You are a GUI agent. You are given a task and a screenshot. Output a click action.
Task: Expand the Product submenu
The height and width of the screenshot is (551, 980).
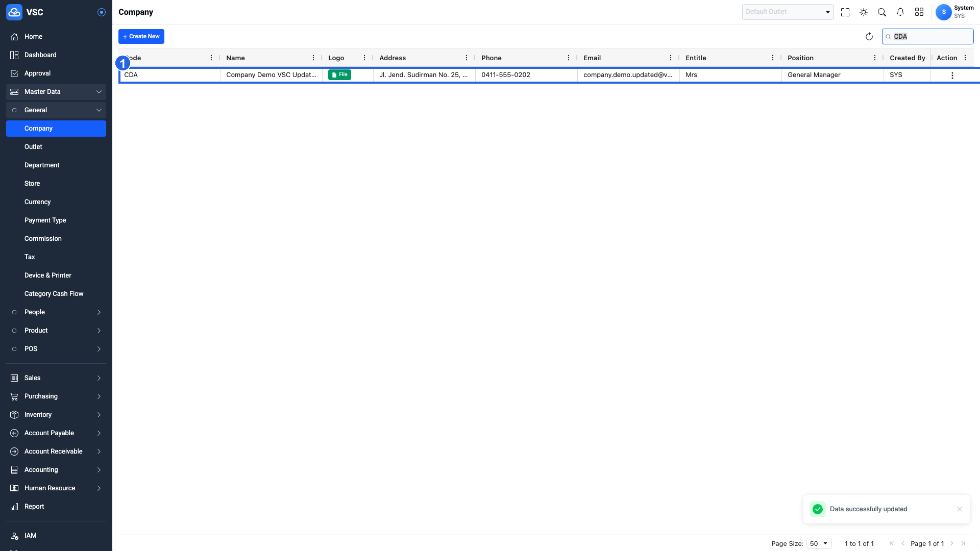point(56,331)
